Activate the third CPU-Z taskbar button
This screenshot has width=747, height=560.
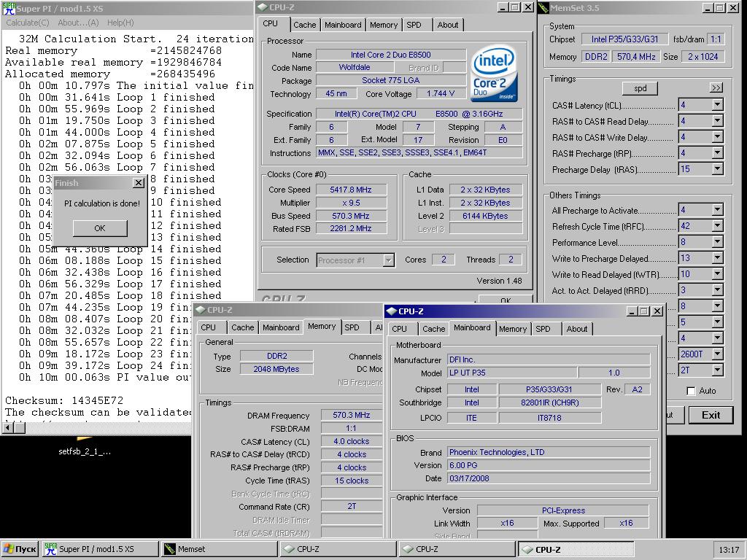point(576,549)
